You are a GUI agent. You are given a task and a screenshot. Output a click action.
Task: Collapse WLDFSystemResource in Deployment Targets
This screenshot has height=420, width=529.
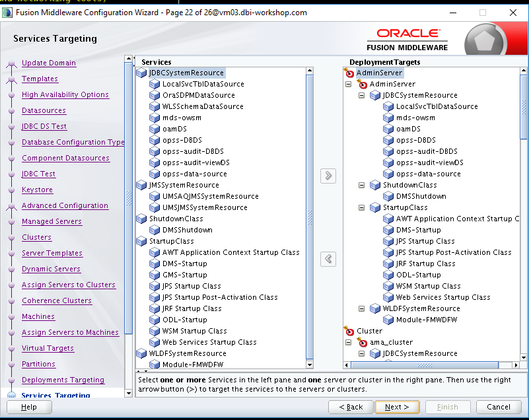point(362,308)
